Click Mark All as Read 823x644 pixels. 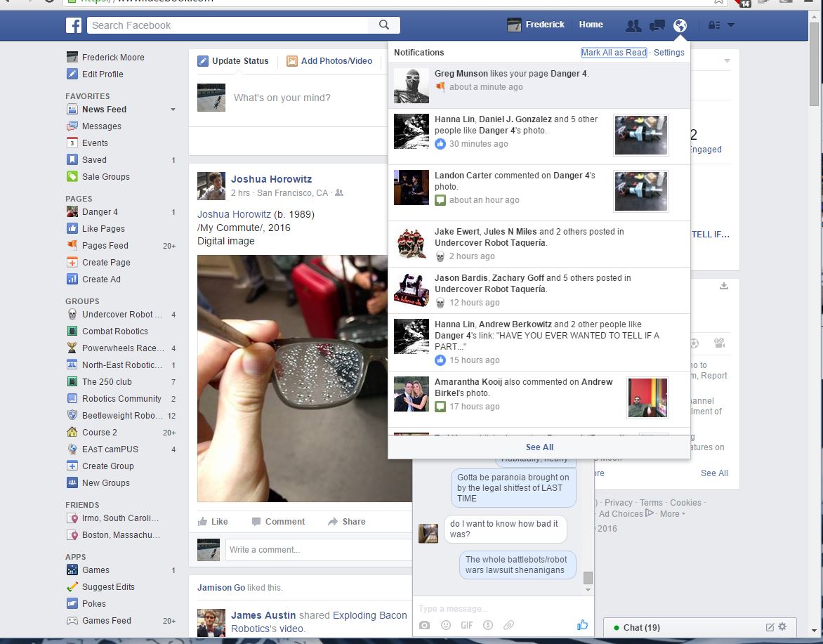click(614, 53)
